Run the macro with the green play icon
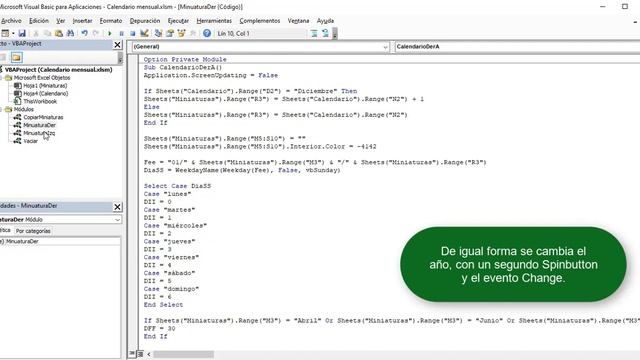 (x=109, y=33)
